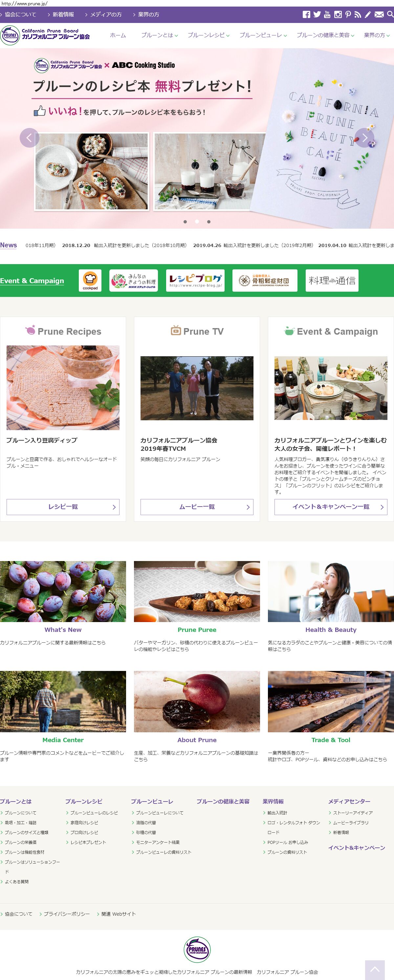
Task: Advance the banner with the next arrow
Action: pyautogui.click(x=364, y=137)
